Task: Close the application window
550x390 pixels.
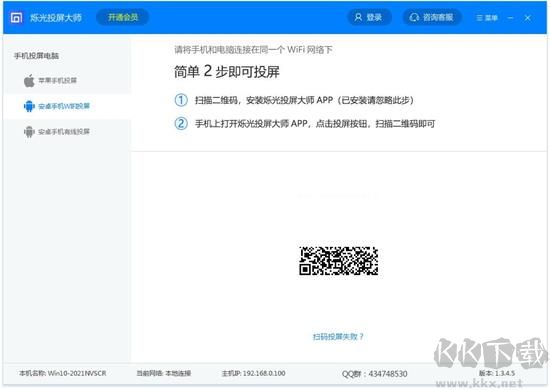Action: 528,18
